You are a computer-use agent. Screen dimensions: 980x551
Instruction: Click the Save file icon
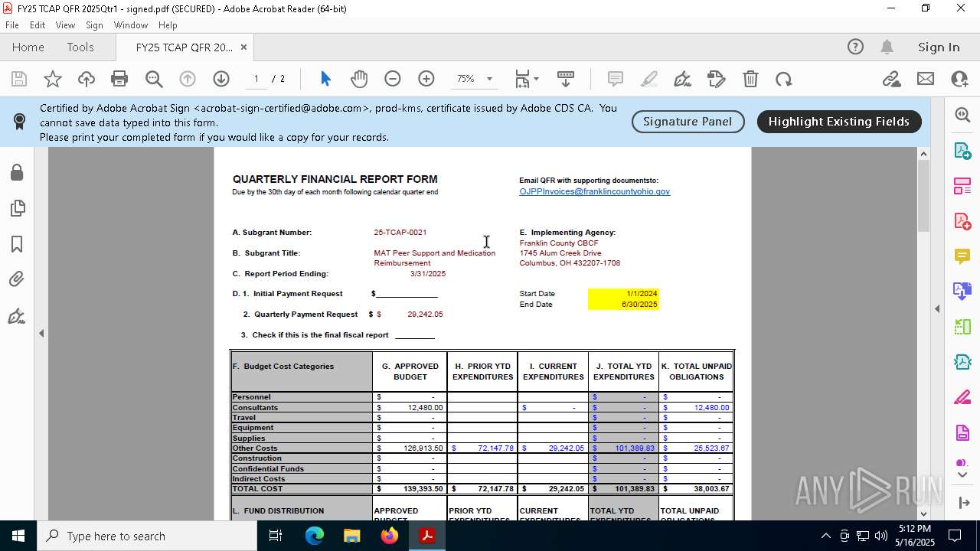[19, 79]
